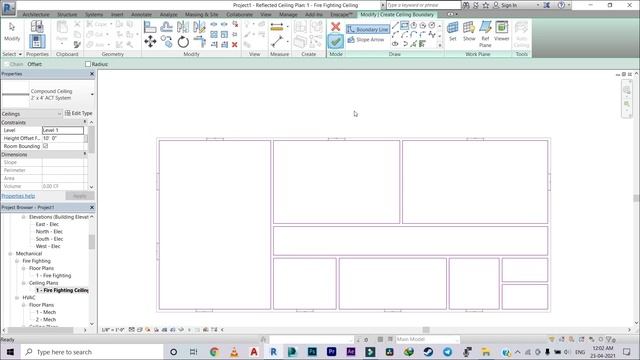This screenshot has width=640, height=360.
Task: Toggle the Room Bounding checkbox
Action: (x=45, y=146)
